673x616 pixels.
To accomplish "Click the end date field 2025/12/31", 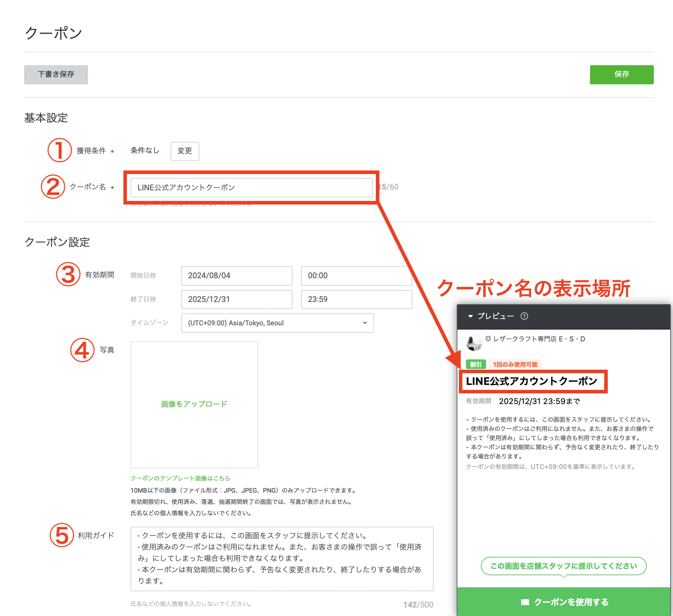I will pyautogui.click(x=237, y=299).
